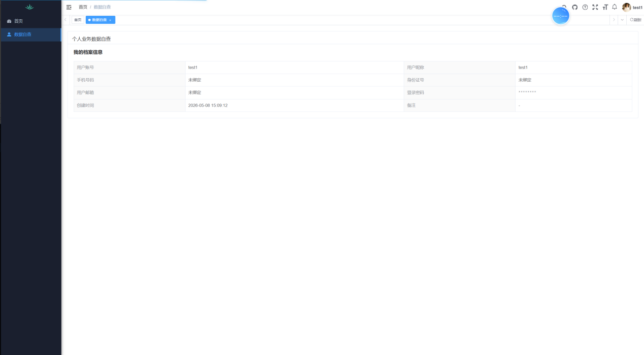Viewport: 644px width, 355px height.
Task: Open the GitHub source link icon
Action: click(575, 7)
